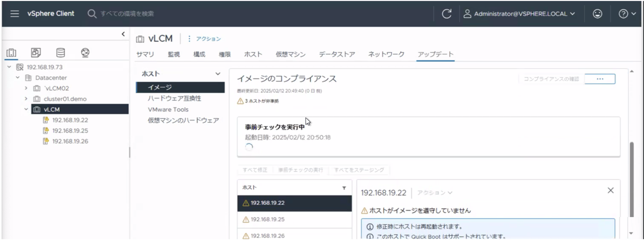
Task: Collapse the navigation sidebar
Action: 123,34
